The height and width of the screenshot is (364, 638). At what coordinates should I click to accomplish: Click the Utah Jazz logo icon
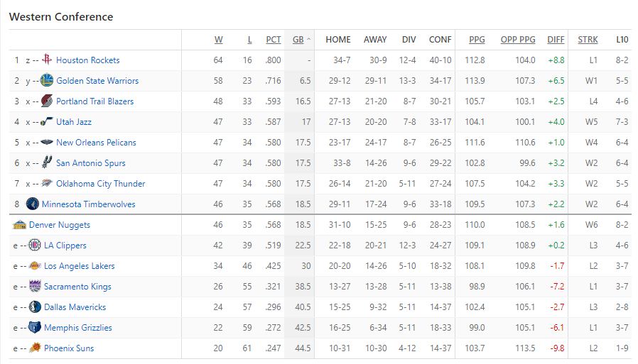coord(47,122)
